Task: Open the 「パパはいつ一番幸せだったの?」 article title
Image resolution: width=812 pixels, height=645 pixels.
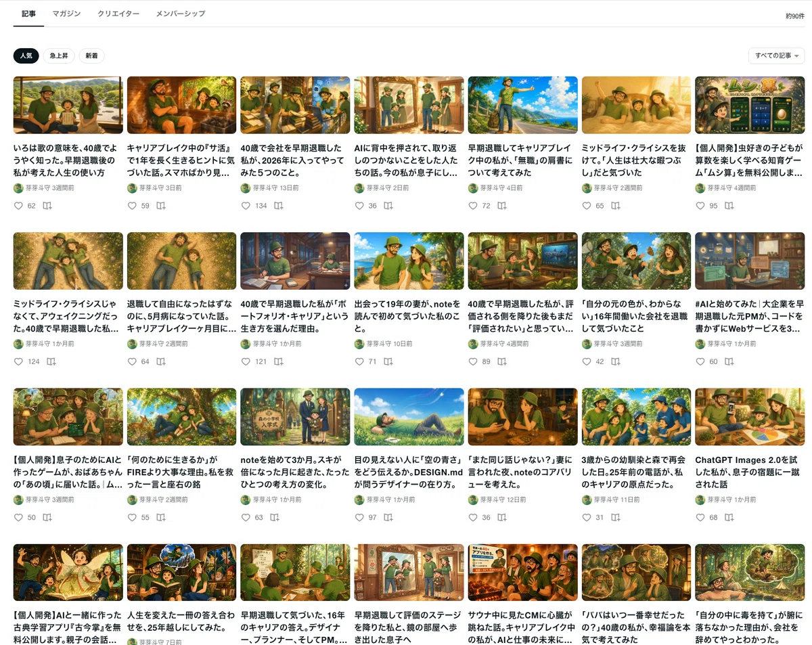Action: [636, 627]
